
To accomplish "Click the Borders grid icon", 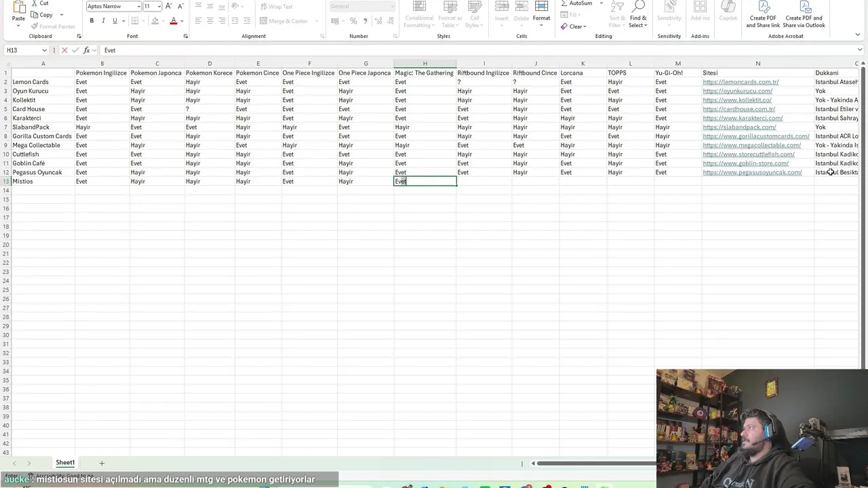I will [135, 21].
